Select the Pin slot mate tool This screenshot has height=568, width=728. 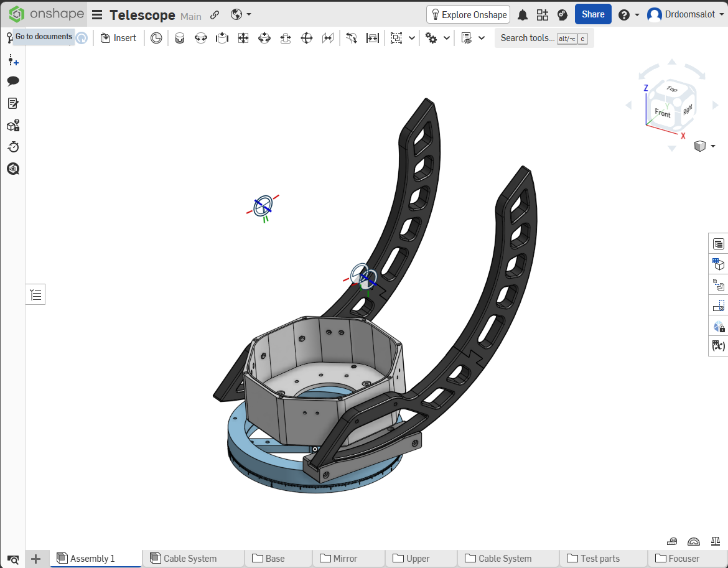coord(286,38)
